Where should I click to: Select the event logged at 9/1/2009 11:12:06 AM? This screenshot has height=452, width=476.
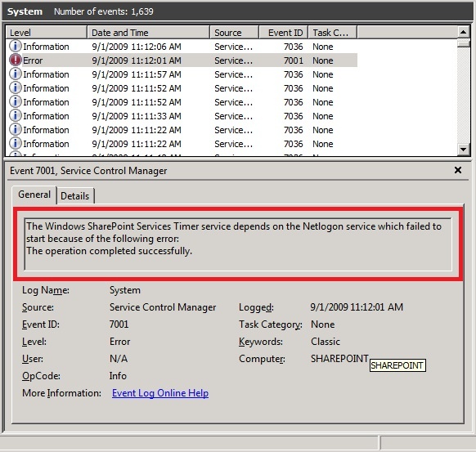point(182,47)
